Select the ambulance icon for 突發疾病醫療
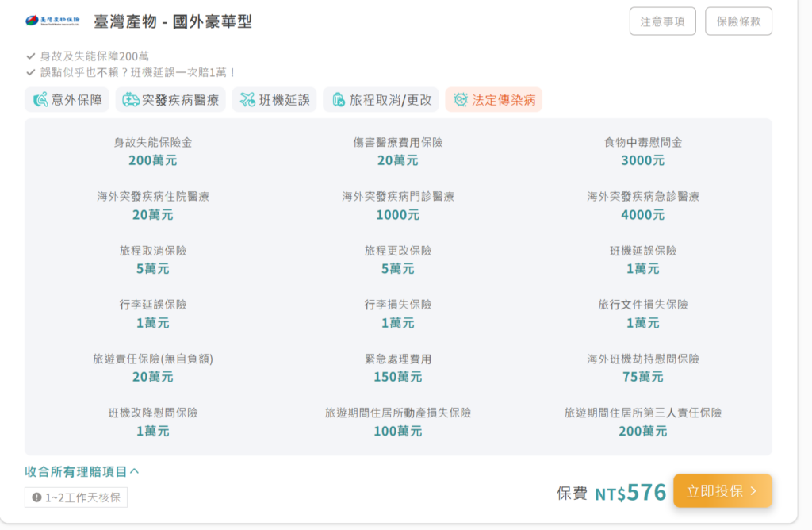This screenshot has height=530, width=812. (x=131, y=100)
